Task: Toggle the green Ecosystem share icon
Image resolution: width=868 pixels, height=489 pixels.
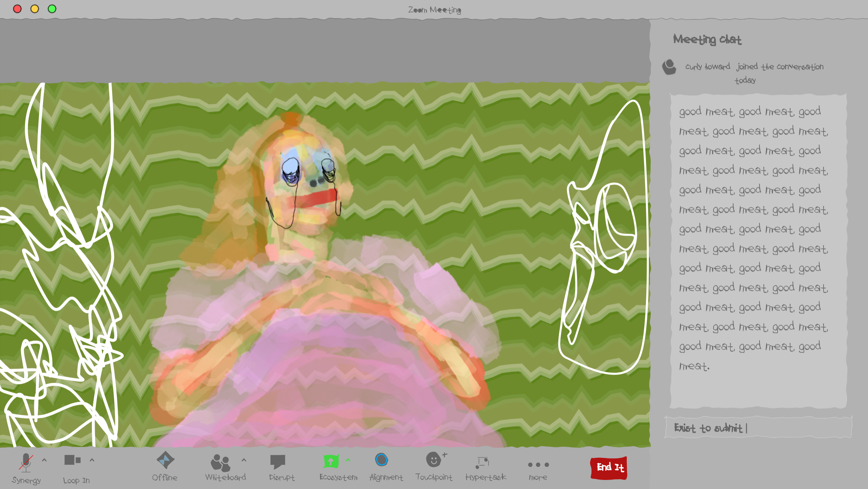Action: point(331,461)
